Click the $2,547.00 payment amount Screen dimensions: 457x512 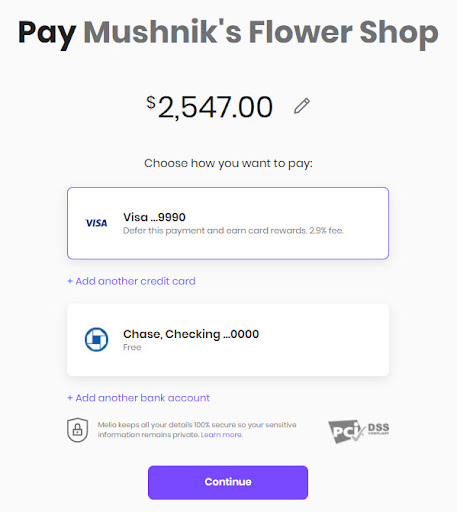(x=210, y=107)
